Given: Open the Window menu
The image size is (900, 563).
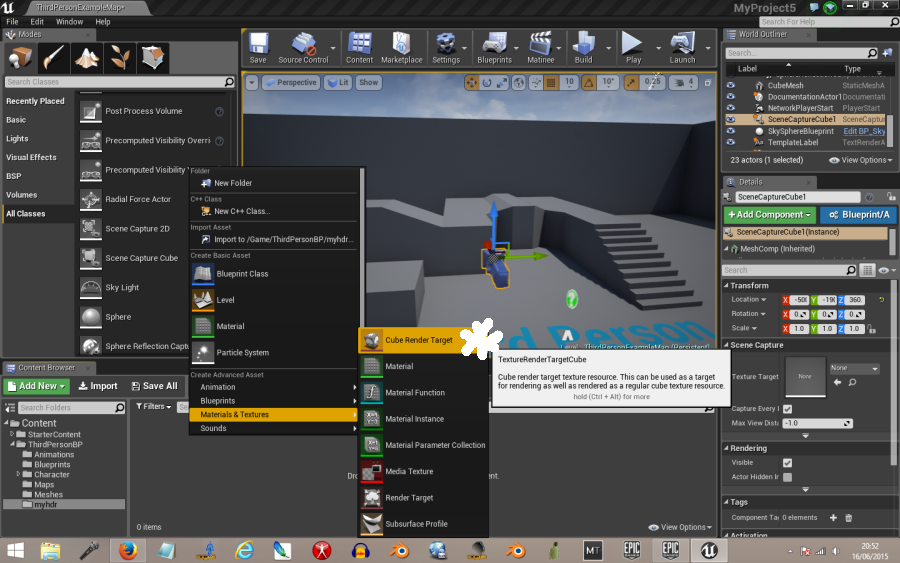Looking at the screenshot, I should coord(69,22).
